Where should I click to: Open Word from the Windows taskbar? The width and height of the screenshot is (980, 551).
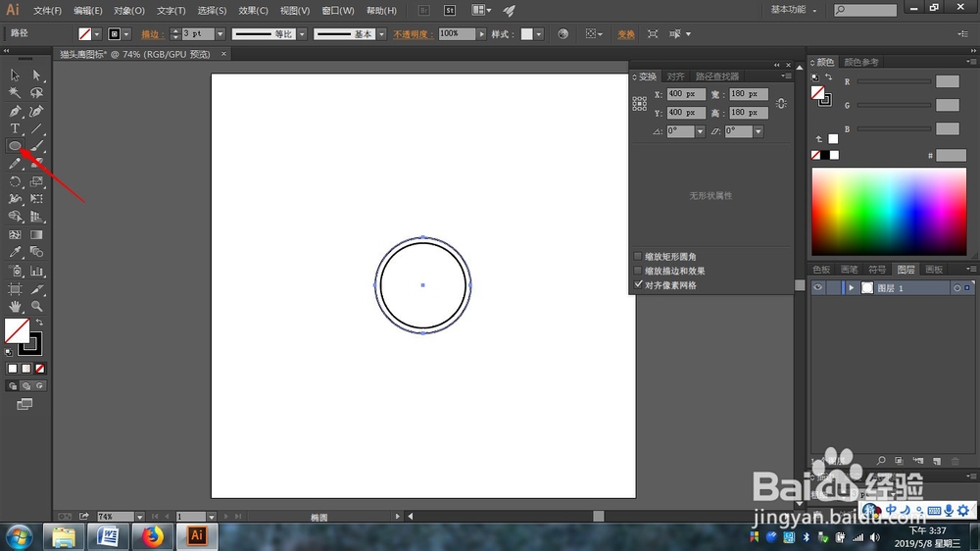[108, 536]
